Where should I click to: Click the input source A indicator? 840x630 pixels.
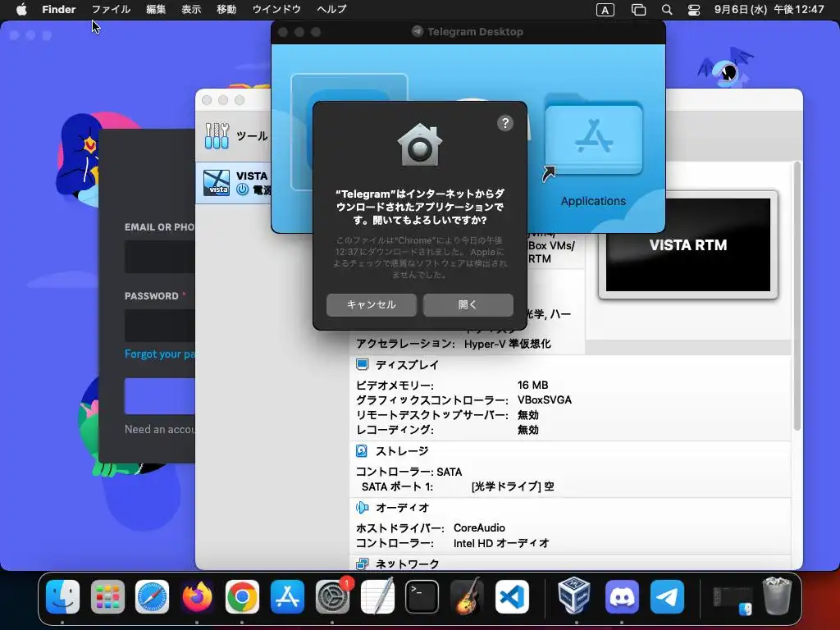click(x=605, y=10)
